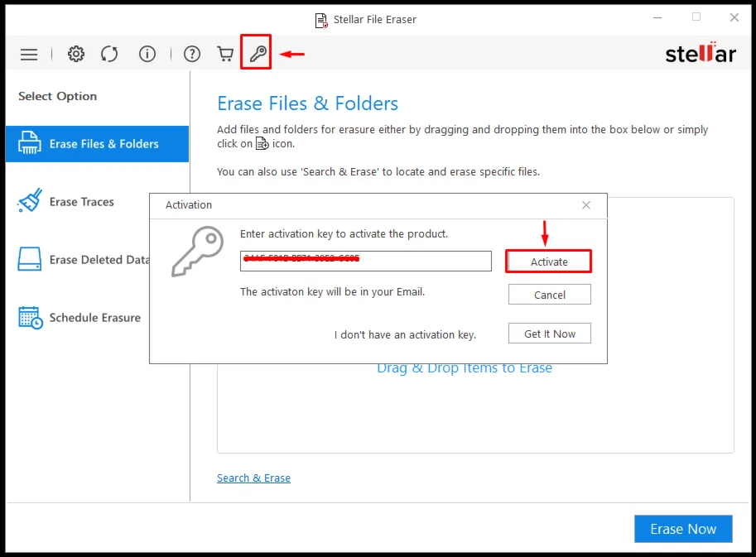This screenshot has height=557, width=756.
Task: Click the Erase Traces brush icon
Action: [x=30, y=200]
